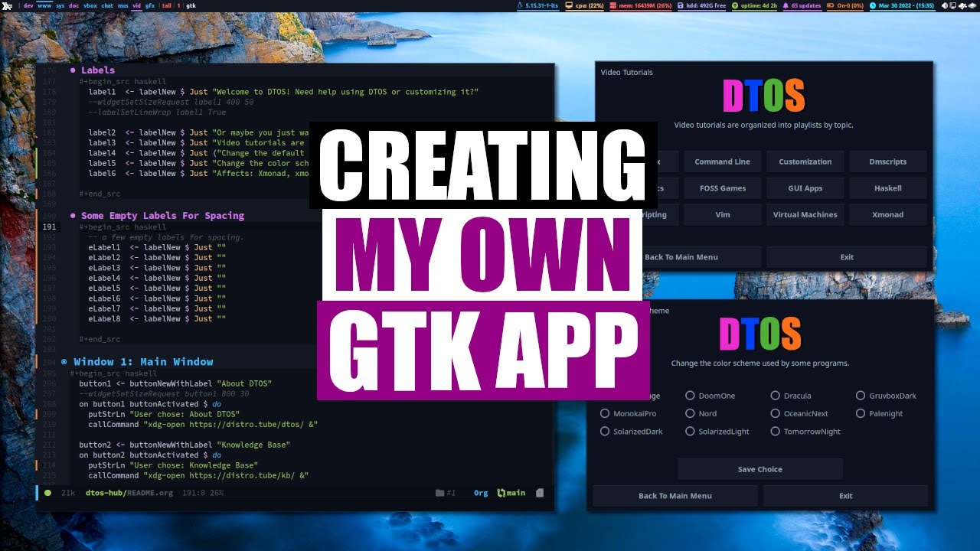Click the green buffer state dot in Emacs modeline
This screenshot has height=551, width=980.
tap(48, 493)
